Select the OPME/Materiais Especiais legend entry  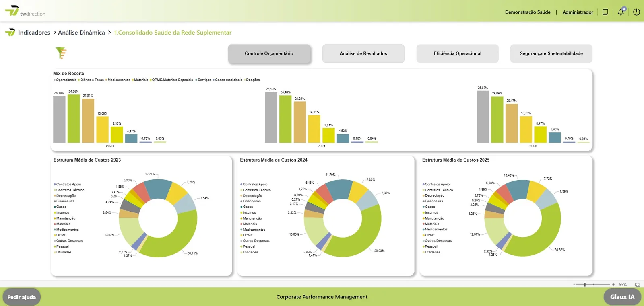[x=171, y=80]
